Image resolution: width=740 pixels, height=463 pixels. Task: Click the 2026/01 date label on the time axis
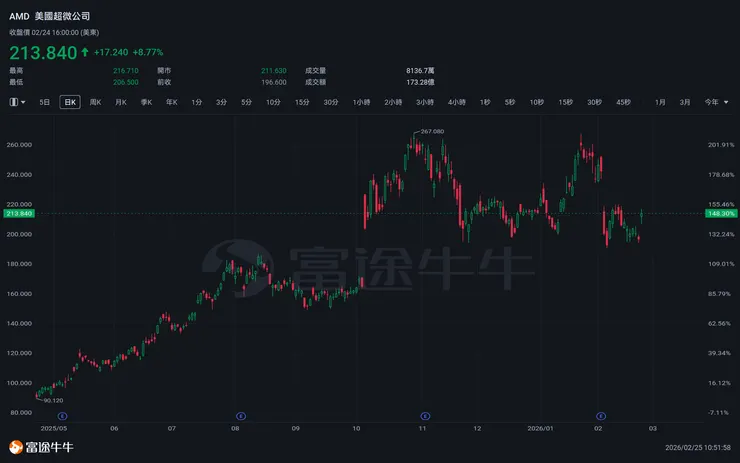540,429
